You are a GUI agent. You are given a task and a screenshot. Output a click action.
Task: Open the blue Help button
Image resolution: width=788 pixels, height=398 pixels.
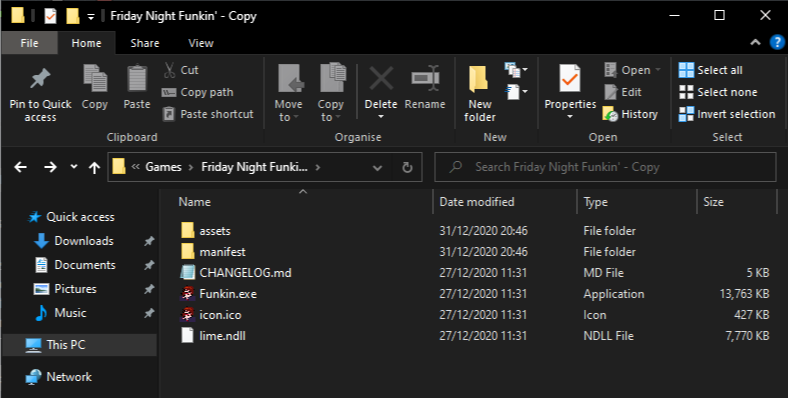(x=777, y=43)
